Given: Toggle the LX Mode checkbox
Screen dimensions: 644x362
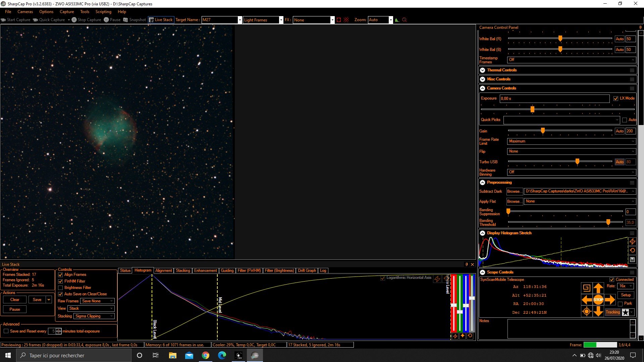Looking at the screenshot, I should click(x=616, y=99).
